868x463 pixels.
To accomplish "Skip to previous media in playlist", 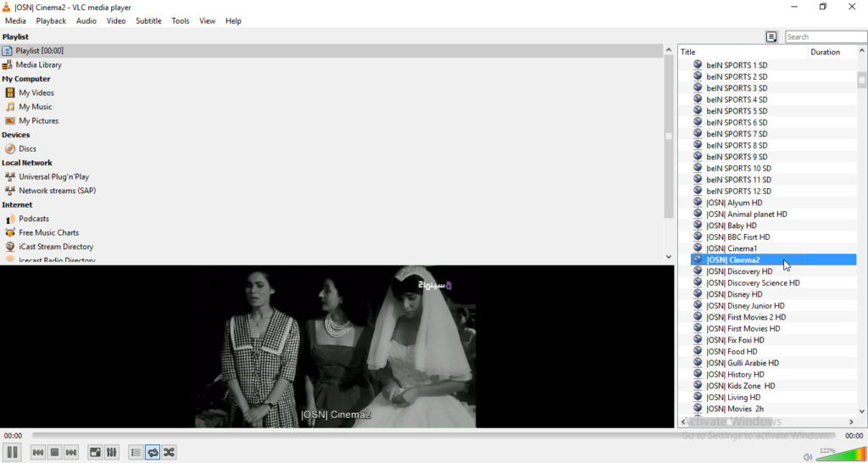I will tap(38, 453).
